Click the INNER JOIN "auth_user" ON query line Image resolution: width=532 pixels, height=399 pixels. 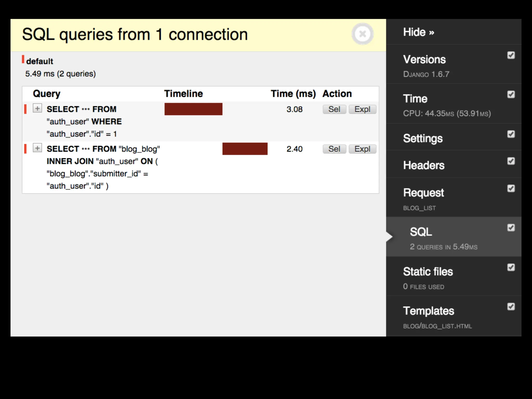click(x=102, y=161)
